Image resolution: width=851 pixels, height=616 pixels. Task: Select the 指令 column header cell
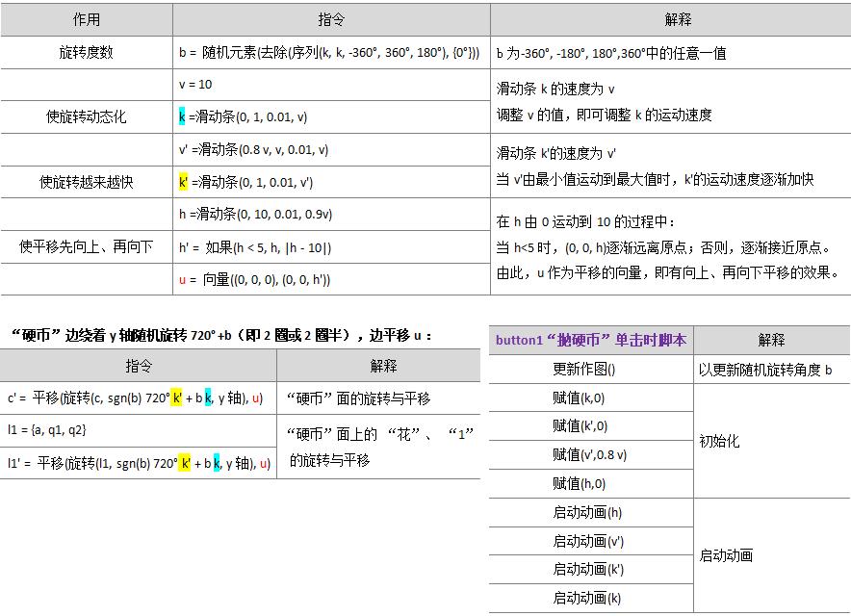[329, 19]
